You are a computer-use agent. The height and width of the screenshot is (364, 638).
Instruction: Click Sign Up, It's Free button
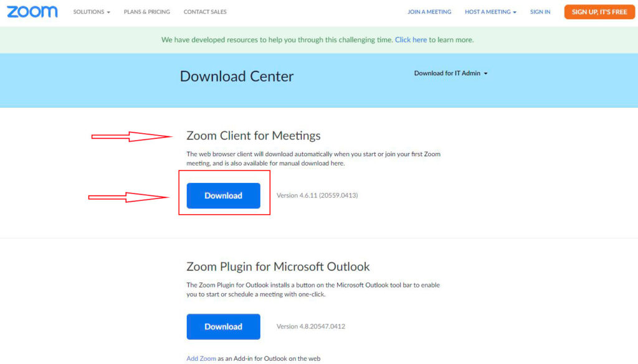pyautogui.click(x=599, y=12)
